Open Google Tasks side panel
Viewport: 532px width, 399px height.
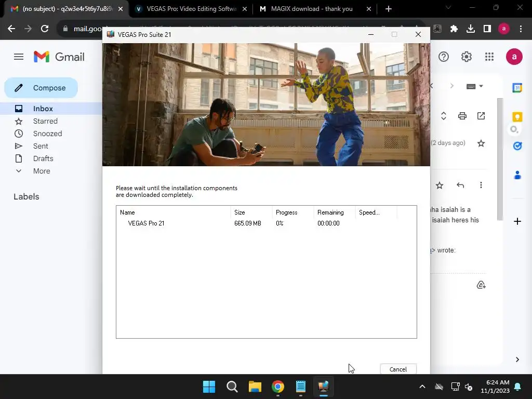click(x=517, y=146)
